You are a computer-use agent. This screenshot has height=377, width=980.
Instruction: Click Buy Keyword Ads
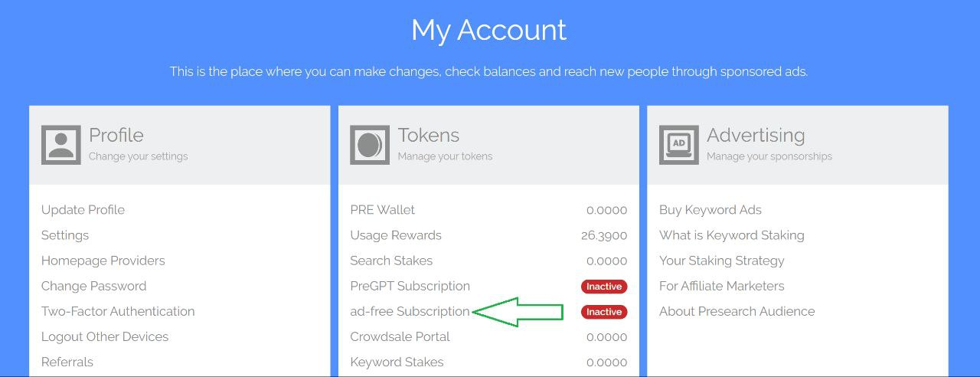[x=710, y=210]
